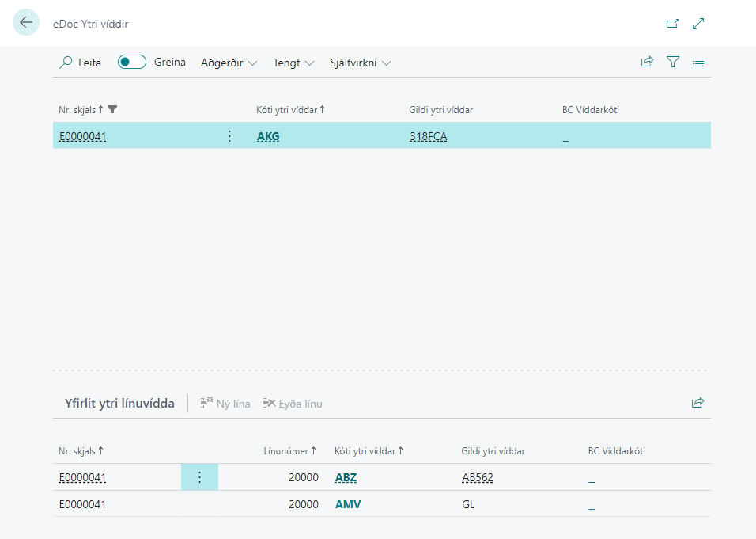Viewport: 756px width, 539px height.
Task: Click the list view layout icon
Action: coord(698,62)
